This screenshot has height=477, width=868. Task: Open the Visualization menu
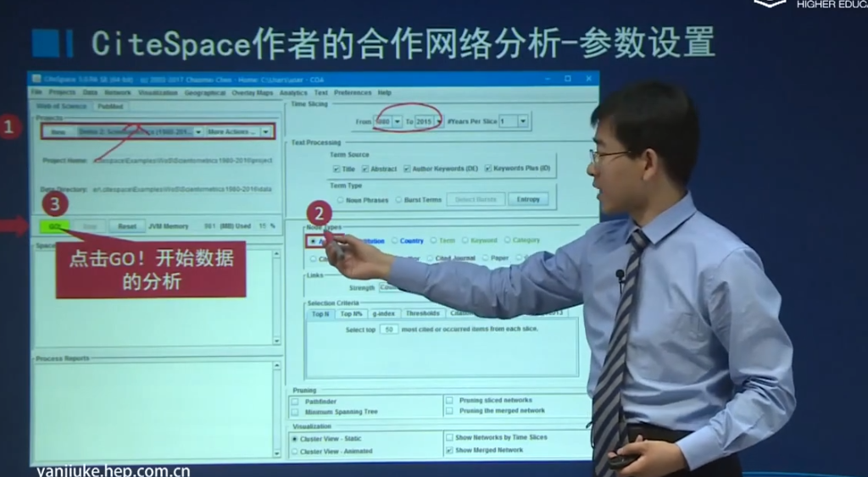point(158,92)
